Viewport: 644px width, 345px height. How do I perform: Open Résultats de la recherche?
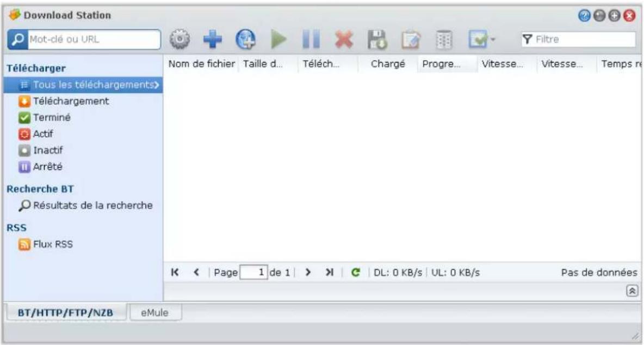pos(85,205)
